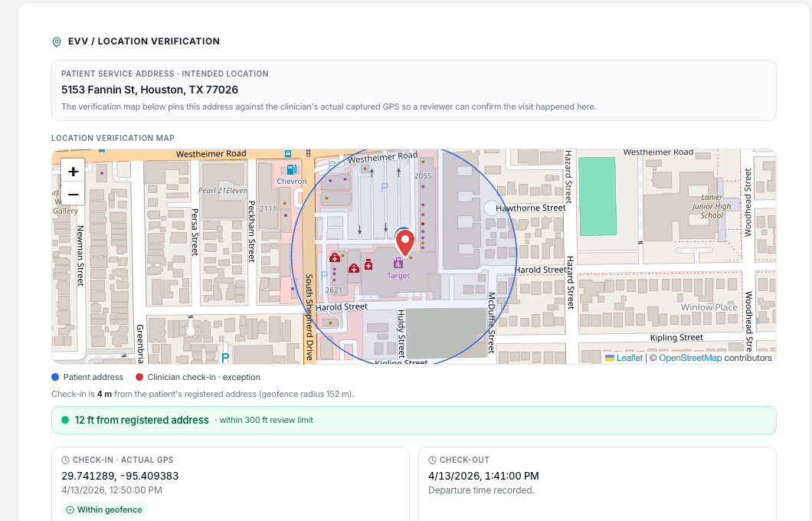
Task: Click the green dot in distance banner
Action: pos(65,420)
